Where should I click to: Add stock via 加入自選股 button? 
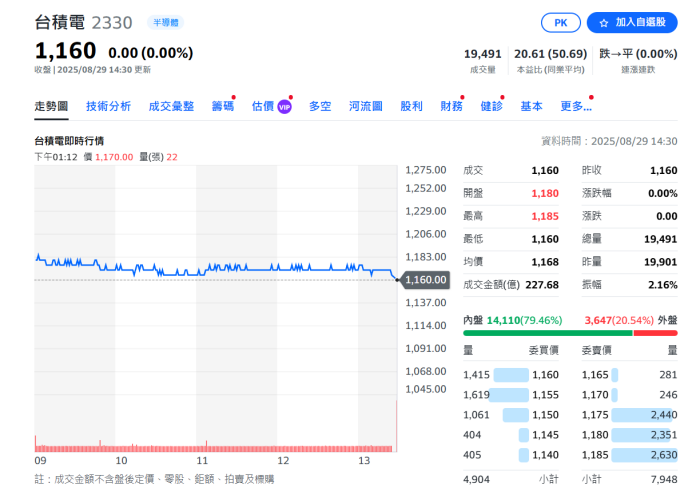click(632, 23)
